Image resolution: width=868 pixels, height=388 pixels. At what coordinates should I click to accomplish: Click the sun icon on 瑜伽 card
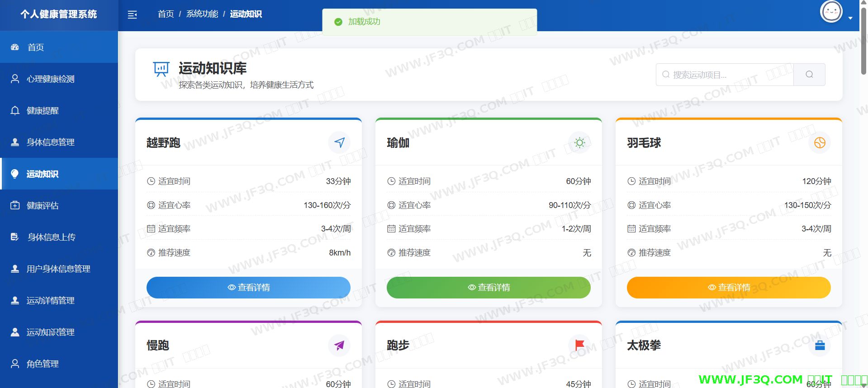pos(579,143)
